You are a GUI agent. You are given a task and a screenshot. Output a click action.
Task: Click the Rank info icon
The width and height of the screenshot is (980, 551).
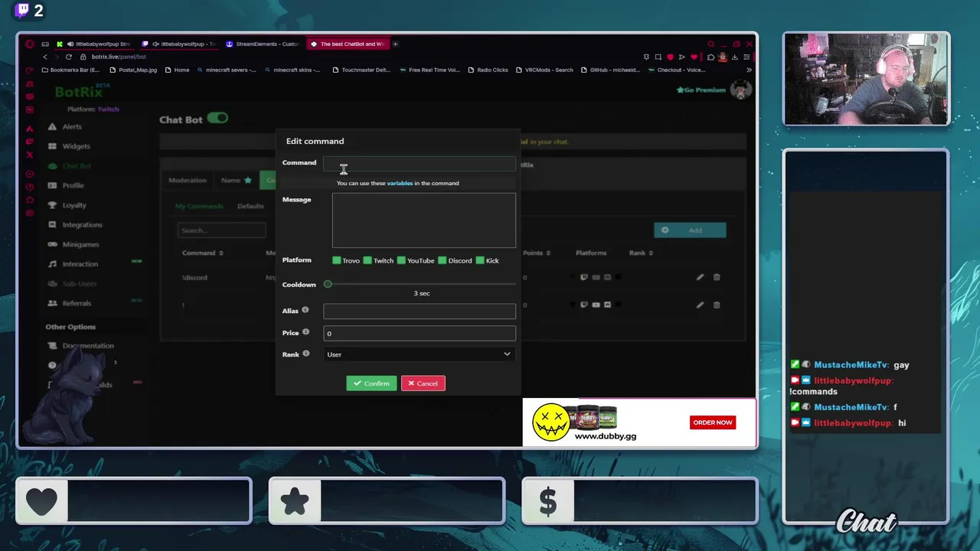[305, 354]
